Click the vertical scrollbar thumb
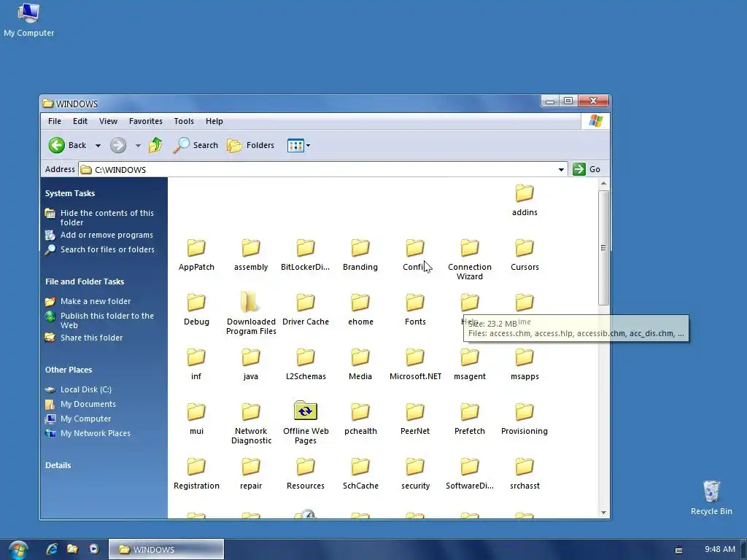This screenshot has height=560, width=747. click(x=603, y=248)
